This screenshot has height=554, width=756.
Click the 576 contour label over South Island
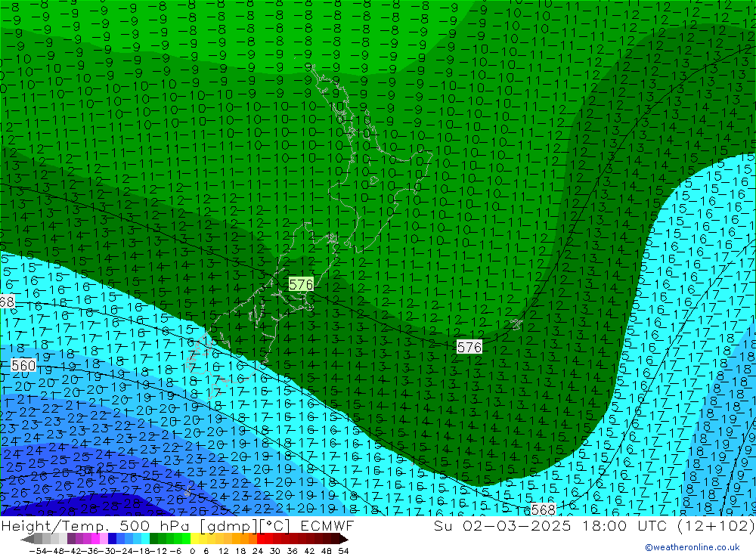click(x=301, y=284)
